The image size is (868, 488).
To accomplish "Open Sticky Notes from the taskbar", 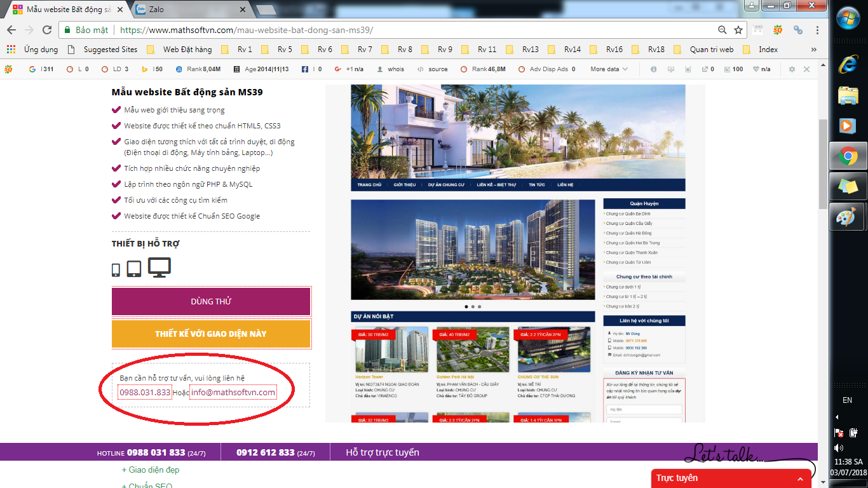I will [x=848, y=186].
